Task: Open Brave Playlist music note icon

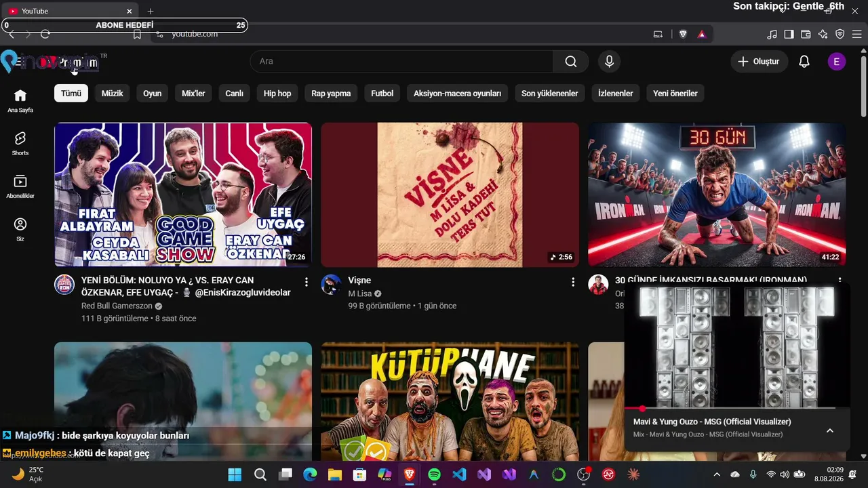Action: pyautogui.click(x=772, y=34)
